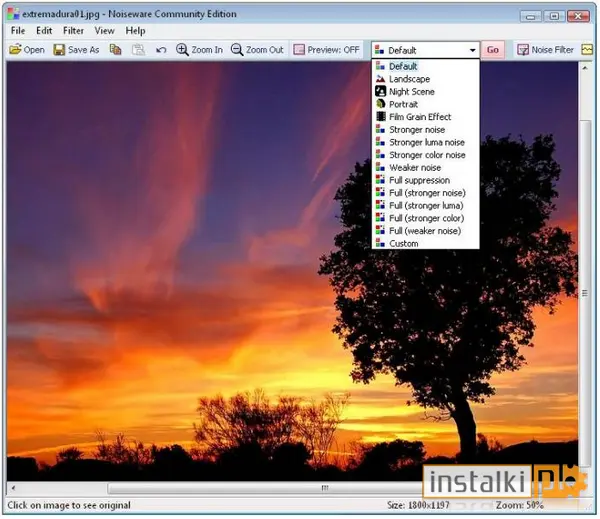Click the paste icon in toolbar

(x=139, y=50)
